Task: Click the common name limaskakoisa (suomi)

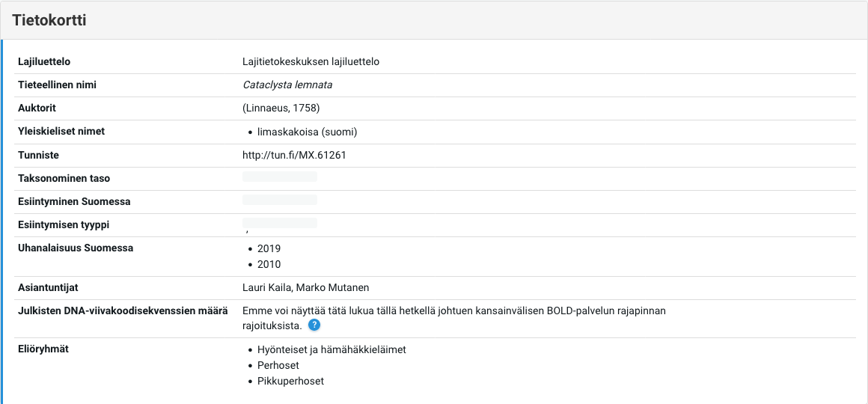Action: point(307,132)
